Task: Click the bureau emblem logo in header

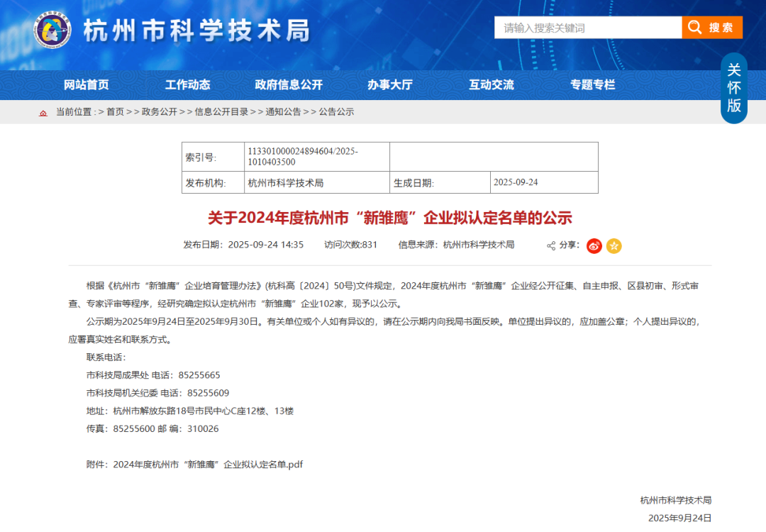Action: click(52, 31)
